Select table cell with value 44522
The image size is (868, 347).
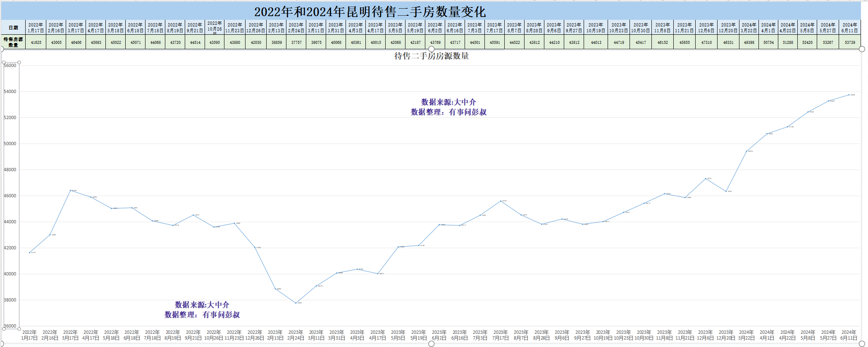click(x=515, y=42)
